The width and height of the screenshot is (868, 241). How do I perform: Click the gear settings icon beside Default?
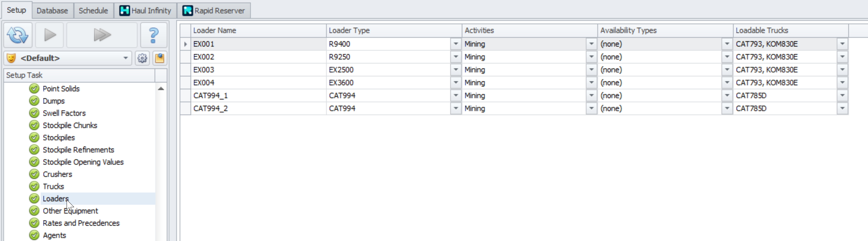click(142, 58)
